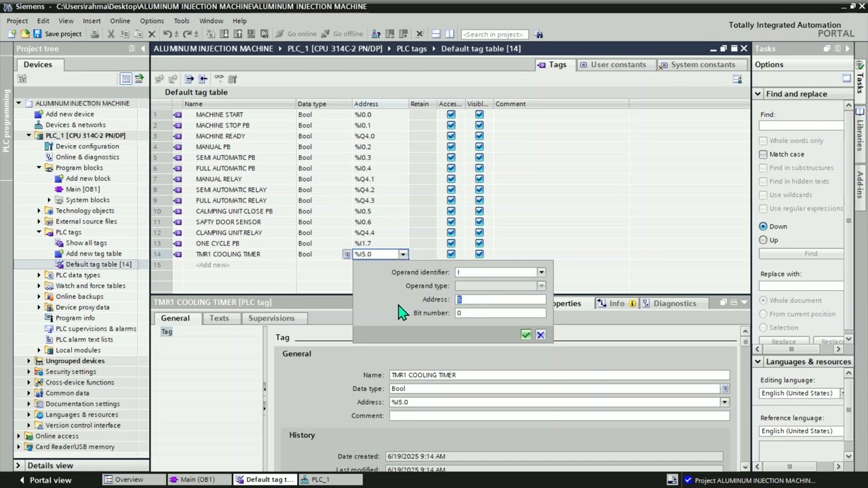The width and height of the screenshot is (868, 488).
Task: Enable the Match case checkbox
Action: 764,155
